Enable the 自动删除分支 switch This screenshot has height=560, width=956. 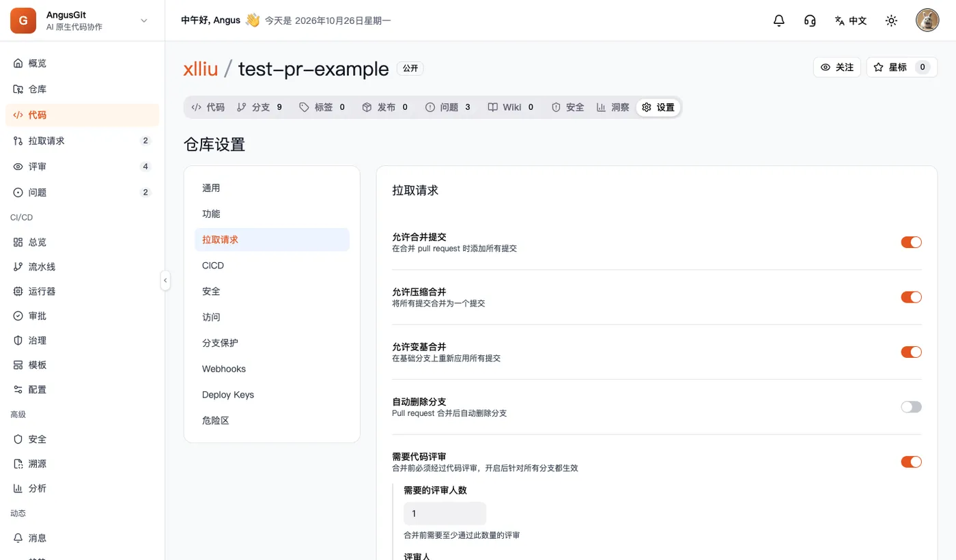(911, 407)
